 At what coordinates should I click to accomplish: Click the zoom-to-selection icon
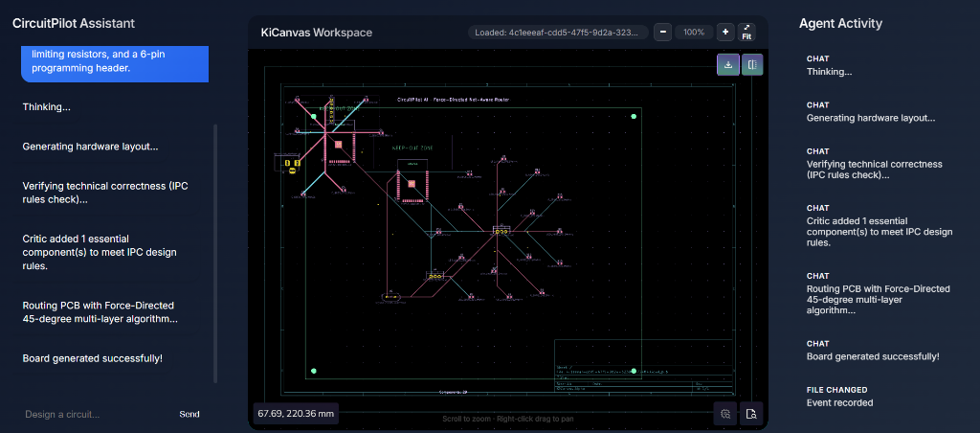click(725, 414)
